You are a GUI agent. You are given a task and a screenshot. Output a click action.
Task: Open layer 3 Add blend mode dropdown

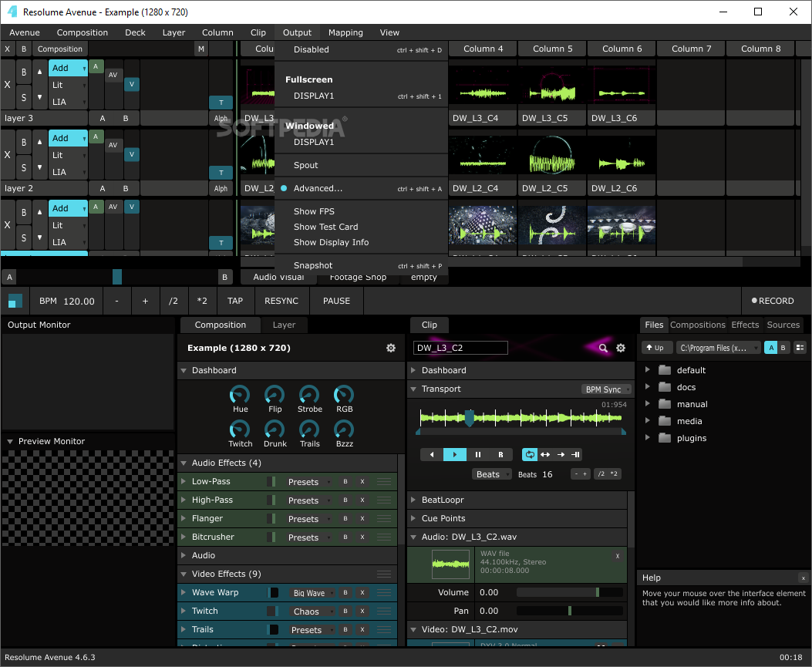[69, 68]
